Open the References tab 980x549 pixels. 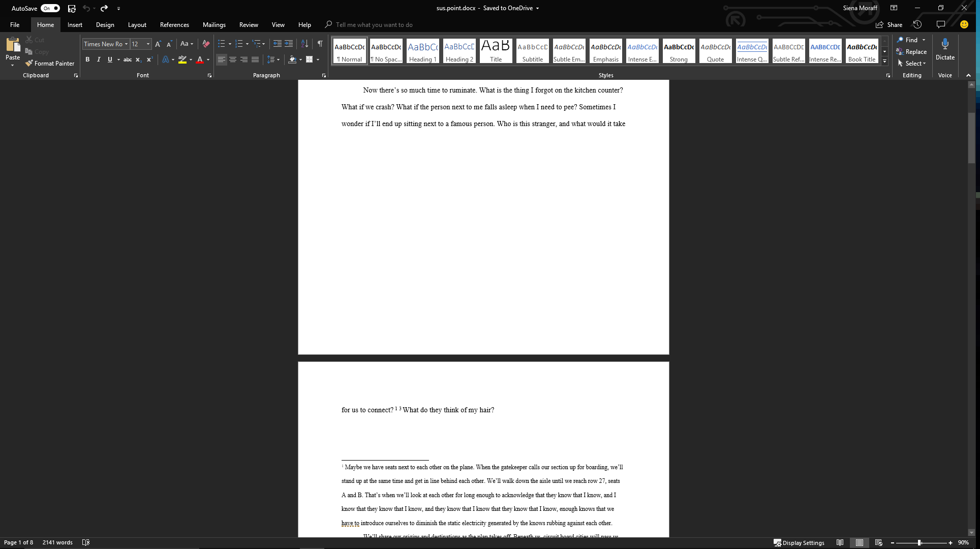tap(174, 24)
